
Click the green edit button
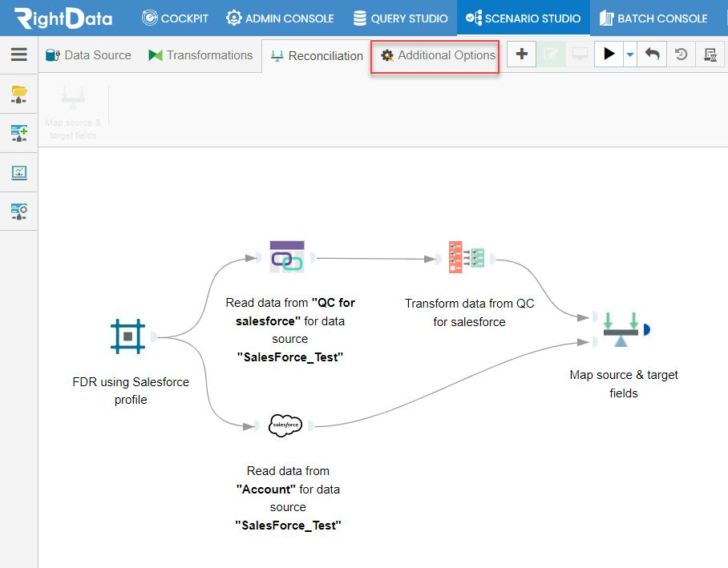551,54
